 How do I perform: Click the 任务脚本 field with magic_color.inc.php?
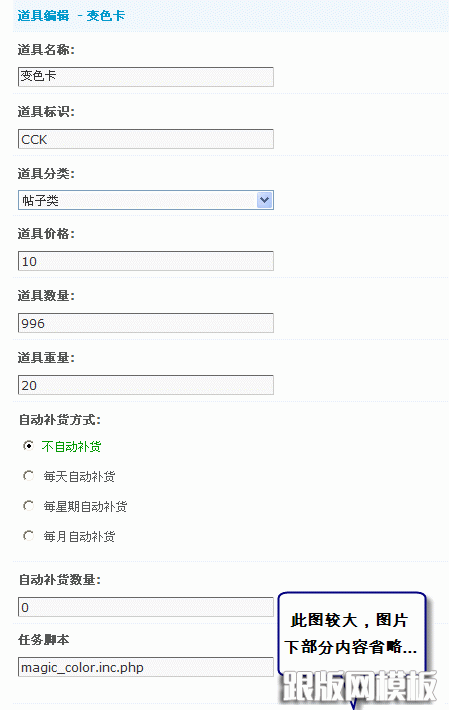[x=146, y=667]
